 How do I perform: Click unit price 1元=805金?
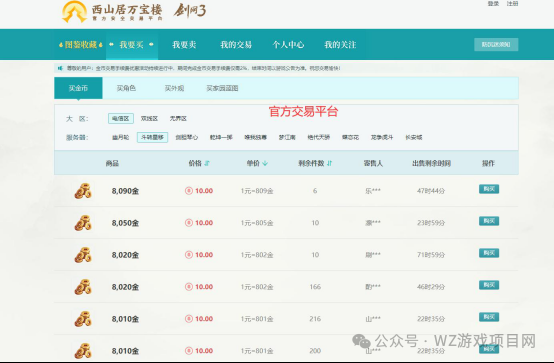[257, 223]
